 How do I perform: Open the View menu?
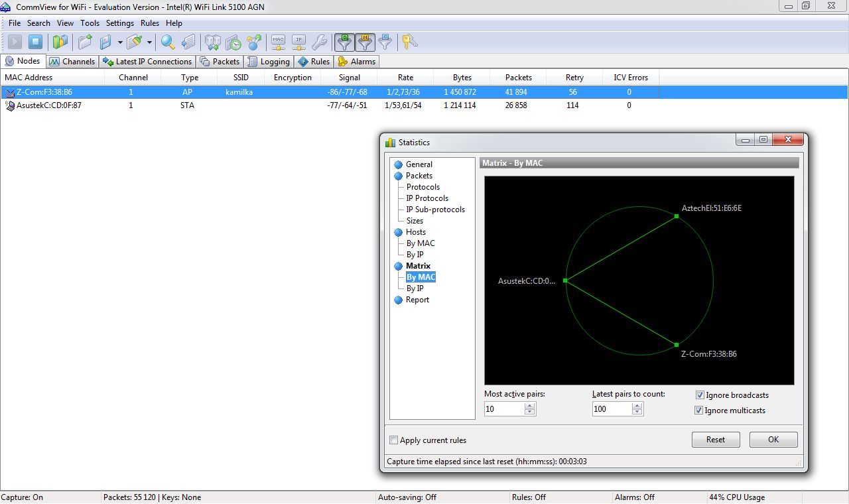(65, 23)
